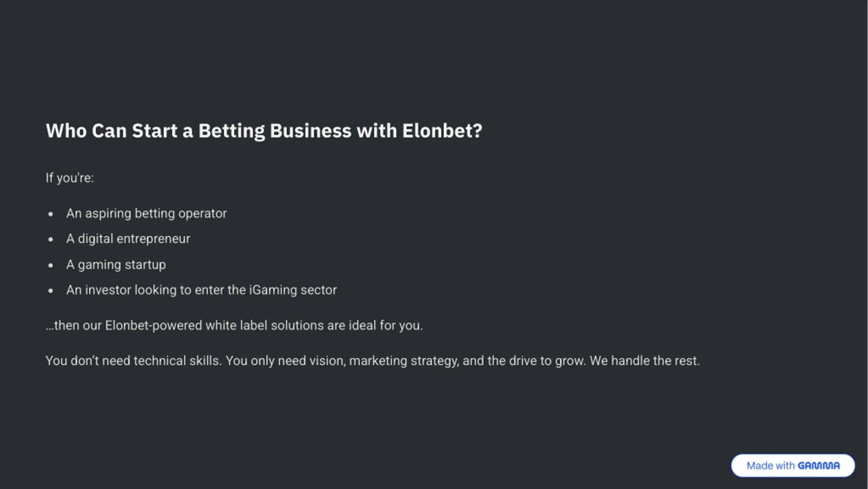Click "An aspiring betting operator" bullet text

click(x=146, y=213)
